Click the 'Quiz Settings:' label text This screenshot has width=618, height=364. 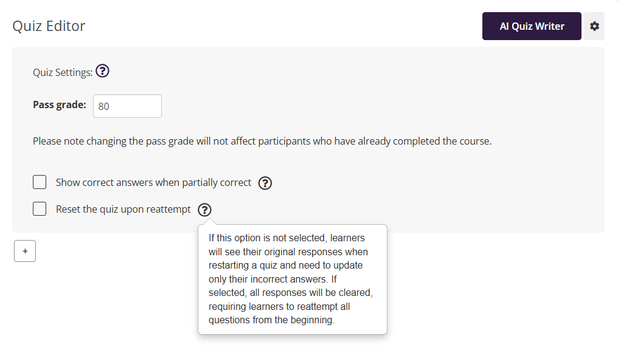tap(63, 72)
